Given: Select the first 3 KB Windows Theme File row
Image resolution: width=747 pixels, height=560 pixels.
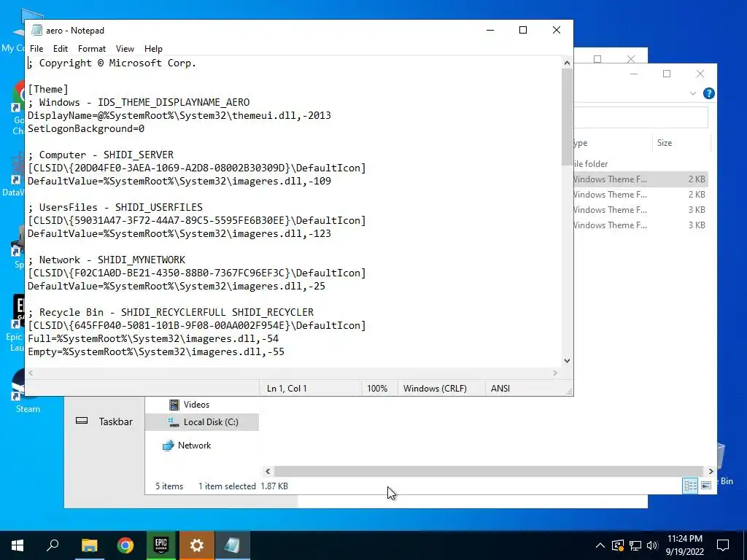Looking at the screenshot, I should point(640,209).
